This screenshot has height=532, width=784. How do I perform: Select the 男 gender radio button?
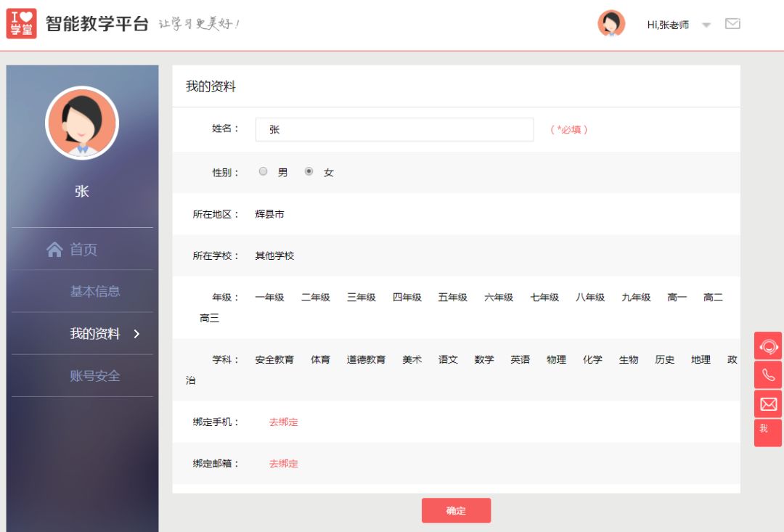263,171
